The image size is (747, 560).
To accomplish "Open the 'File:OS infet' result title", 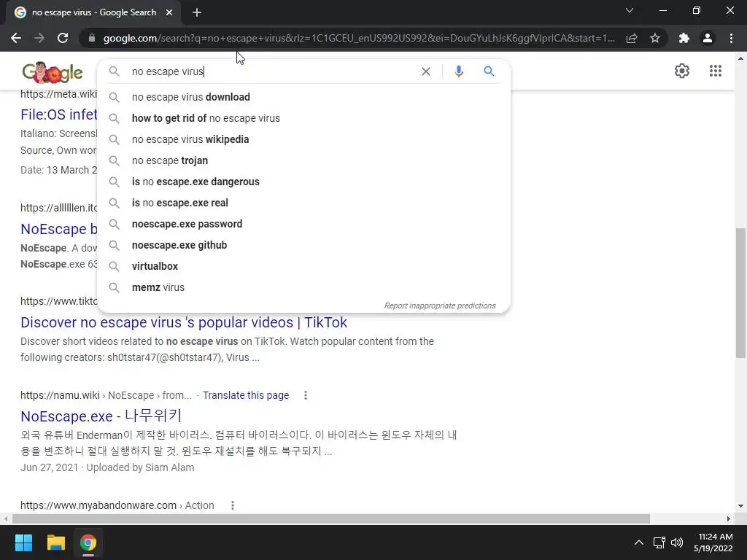I will point(58,114).
